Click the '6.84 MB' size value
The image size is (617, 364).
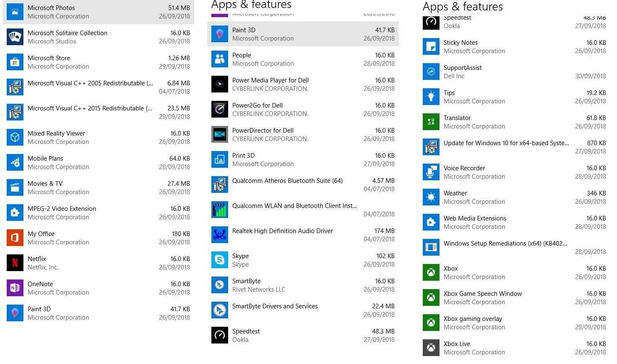coord(179,83)
